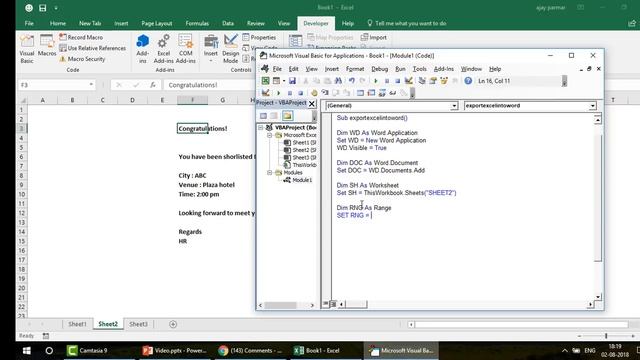Open Object Browser icon in VBA toolbar
The width and height of the screenshot is (640, 360).
click(x=444, y=81)
